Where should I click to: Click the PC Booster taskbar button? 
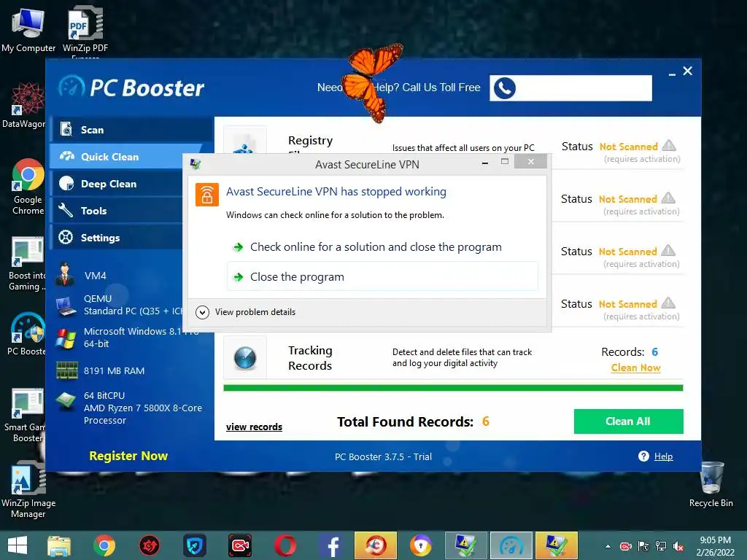tap(511, 545)
